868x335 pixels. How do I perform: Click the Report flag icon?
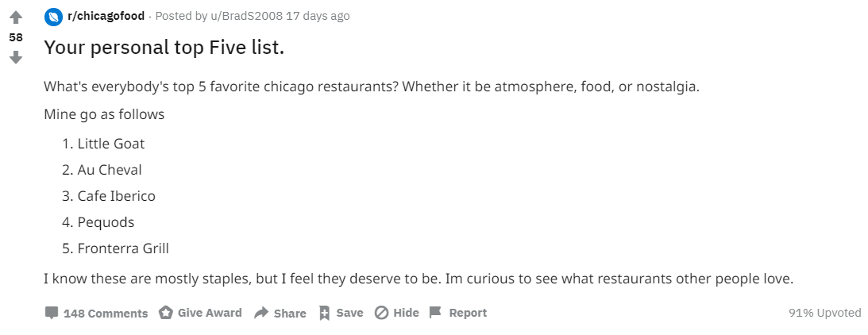435,313
